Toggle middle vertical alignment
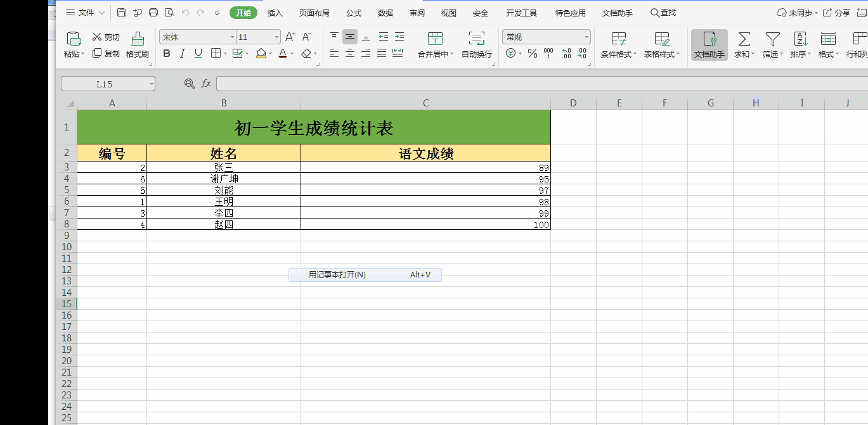 point(350,37)
